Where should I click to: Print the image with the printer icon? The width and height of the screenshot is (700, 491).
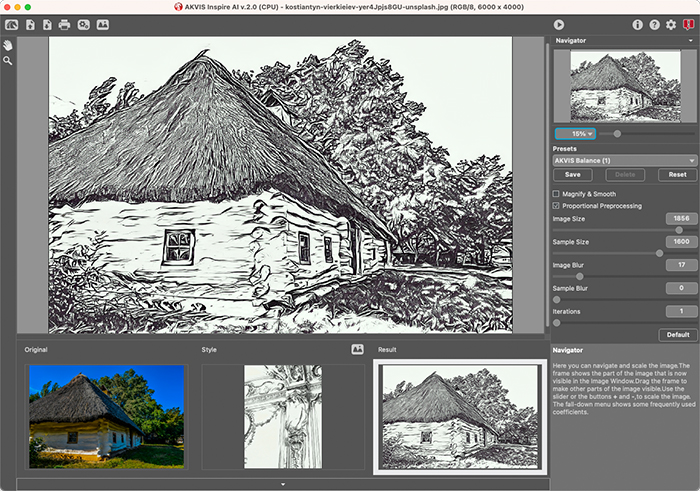click(64, 24)
